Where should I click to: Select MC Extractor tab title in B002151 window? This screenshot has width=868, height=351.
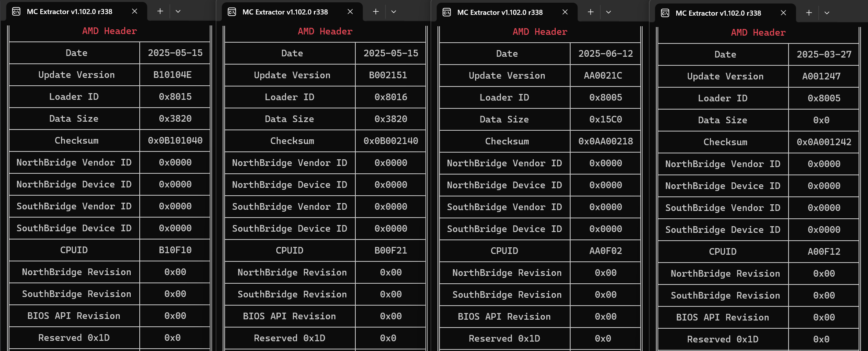point(285,12)
